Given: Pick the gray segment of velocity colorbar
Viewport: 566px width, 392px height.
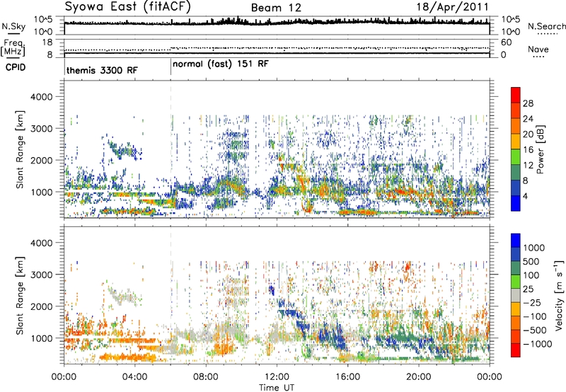Looking at the screenshot, I should pos(516,296).
